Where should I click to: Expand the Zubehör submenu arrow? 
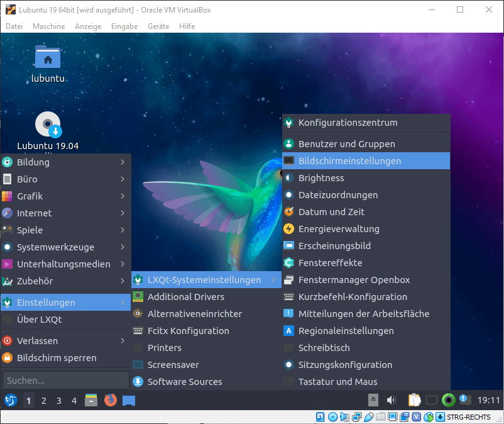point(123,281)
